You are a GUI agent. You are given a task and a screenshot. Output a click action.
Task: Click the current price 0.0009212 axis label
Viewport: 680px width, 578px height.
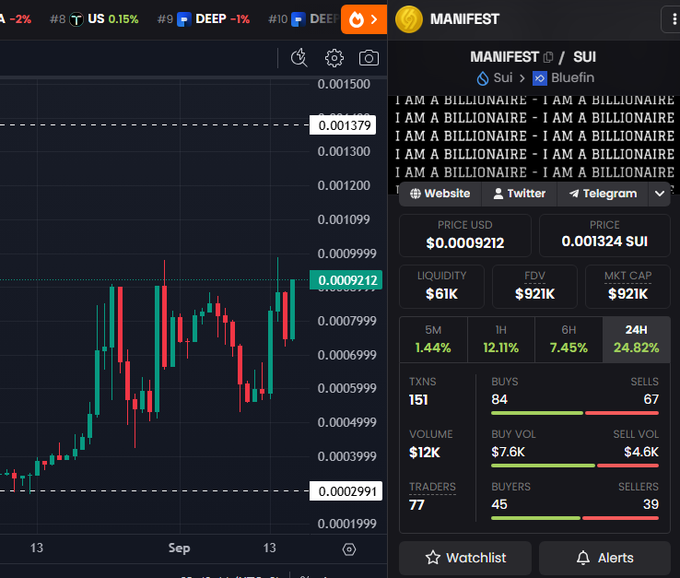coord(346,280)
